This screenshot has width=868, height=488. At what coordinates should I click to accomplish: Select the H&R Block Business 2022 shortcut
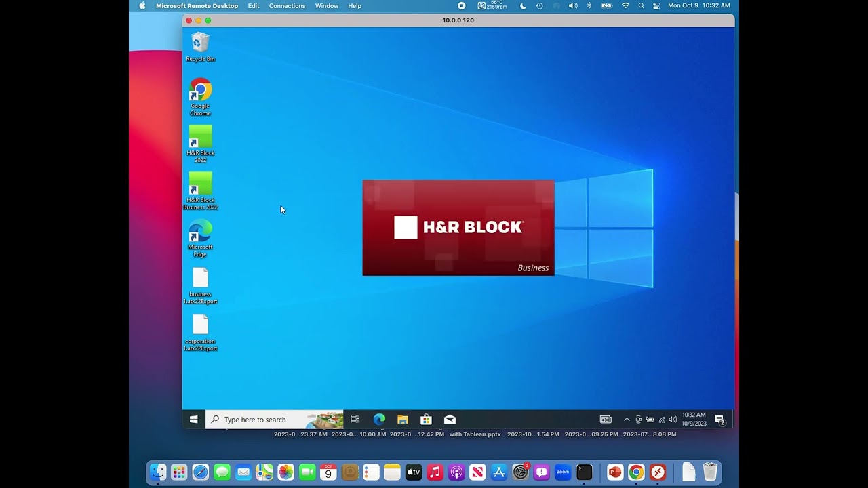coord(200,191)
